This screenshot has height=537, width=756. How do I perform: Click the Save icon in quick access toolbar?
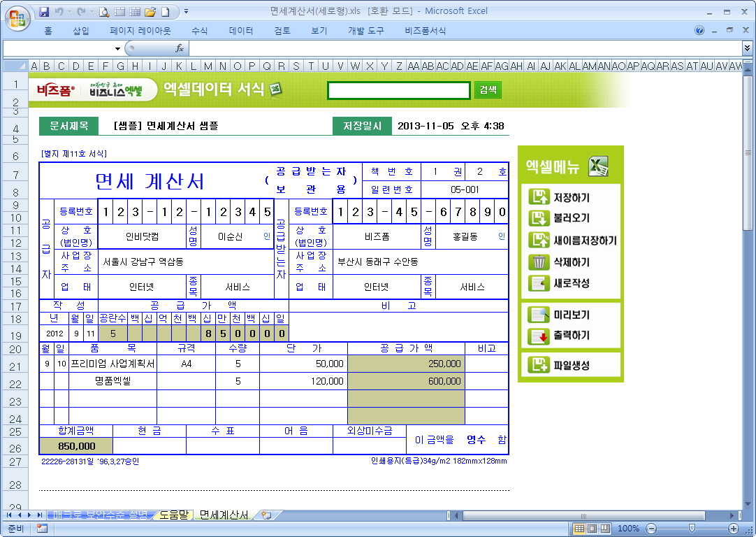coord(44,12)
